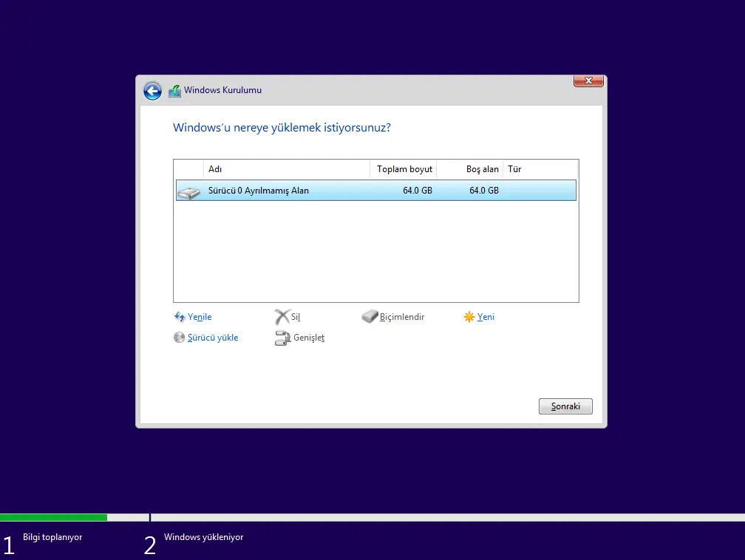The height and width of the screenshot is (560, 745).
Task: Click the drive icon of Sürücü 0
Action: pyautogui.click(x=188, y=192)
